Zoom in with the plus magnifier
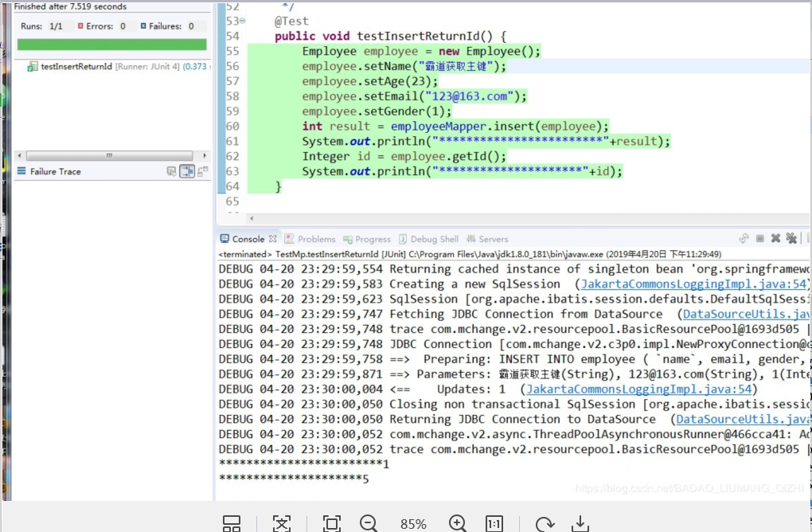Viewport: 812px width, 532px height. coord(458,523)
